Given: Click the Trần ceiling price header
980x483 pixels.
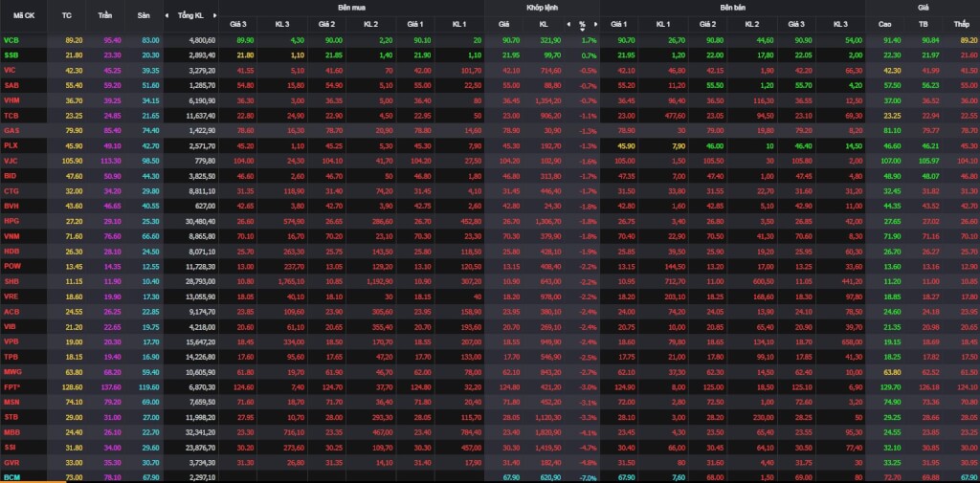Looking at the screenshot, I should pyautogui.click(x=105, y=15).
